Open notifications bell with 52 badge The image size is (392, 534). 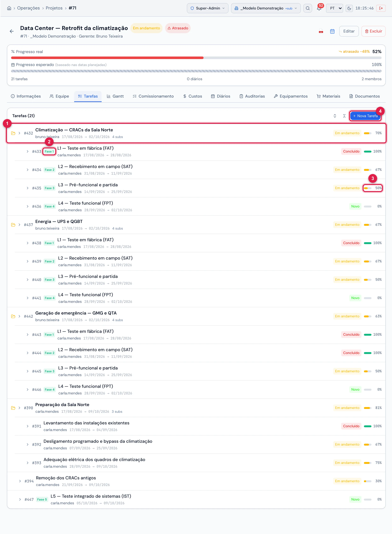[x=319, y=8]
